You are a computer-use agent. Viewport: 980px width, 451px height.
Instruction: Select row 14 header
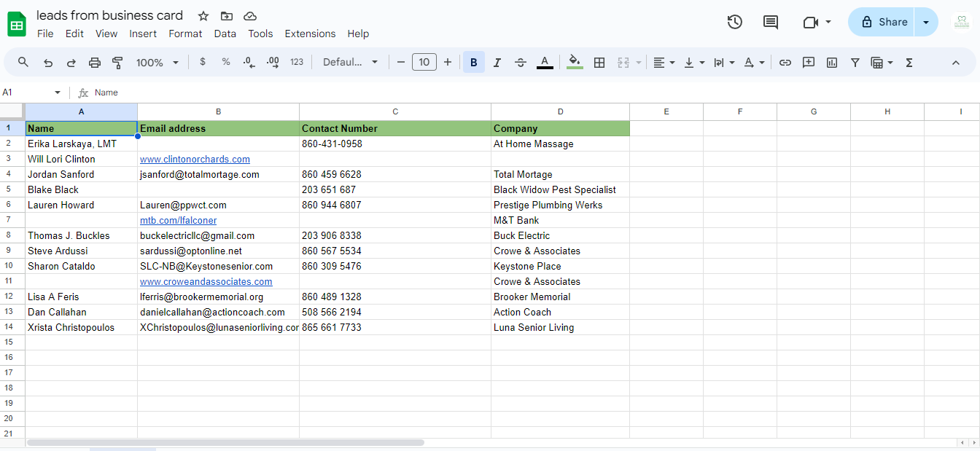[12, 327]
